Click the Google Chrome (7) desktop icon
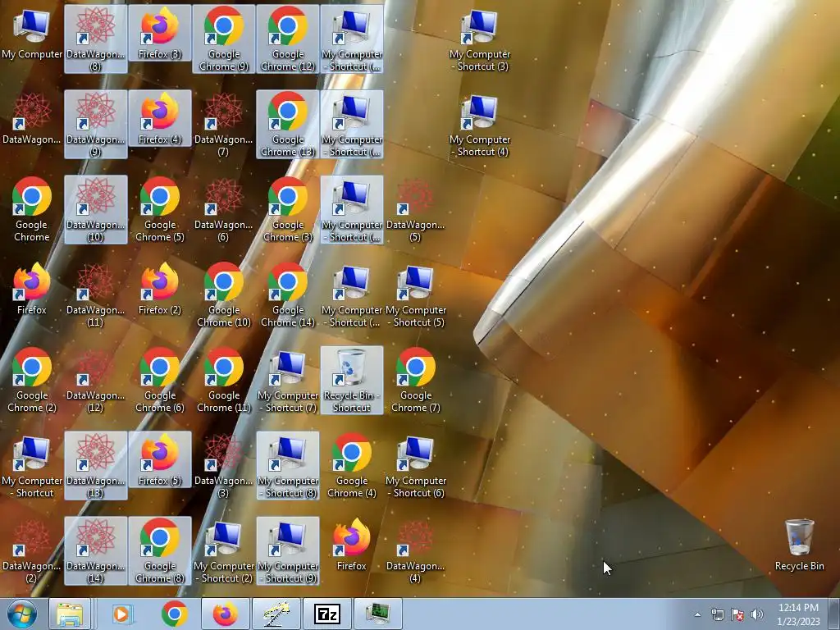This screenshot has width=840, height=630. tap(416, 380)
